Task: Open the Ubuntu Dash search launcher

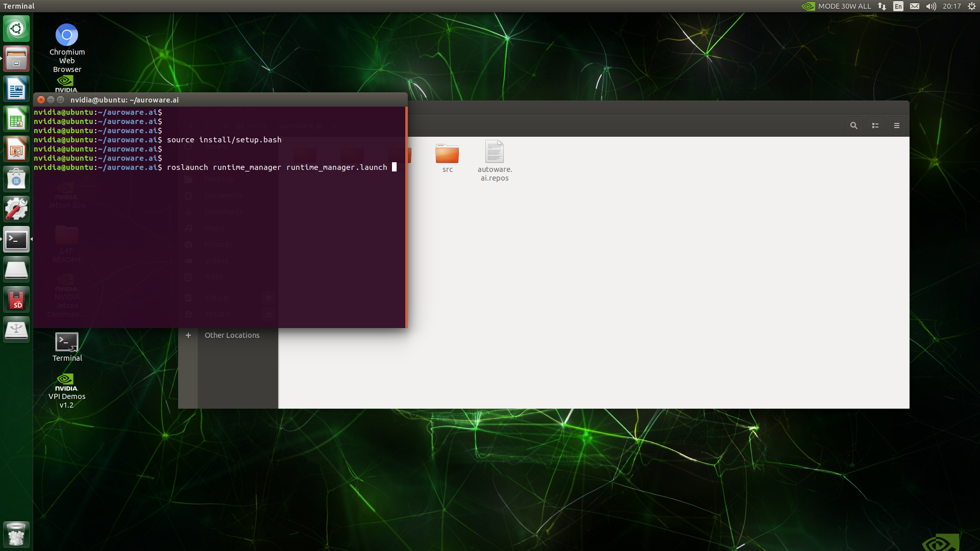Action: tap(16, 29)
